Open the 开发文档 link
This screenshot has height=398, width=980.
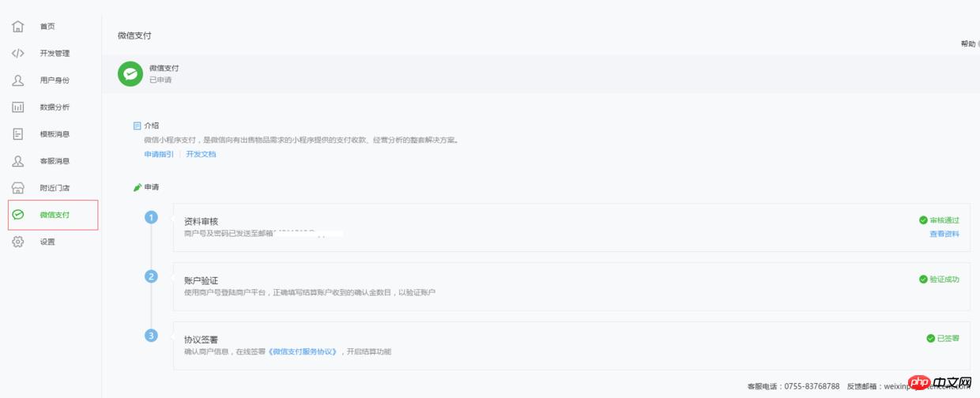tap(201, 154)
